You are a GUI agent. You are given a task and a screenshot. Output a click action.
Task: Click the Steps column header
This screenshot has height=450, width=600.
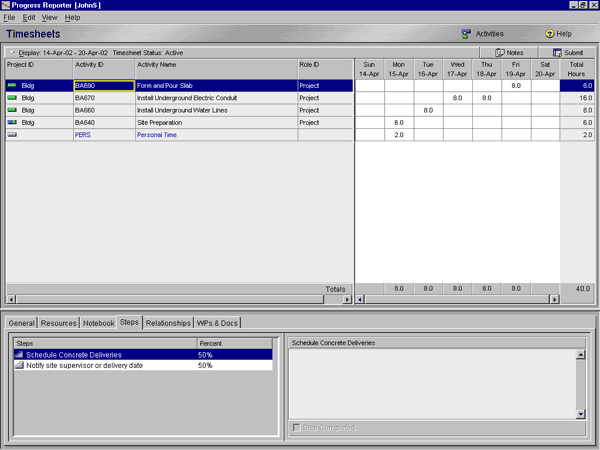[106, 343]
